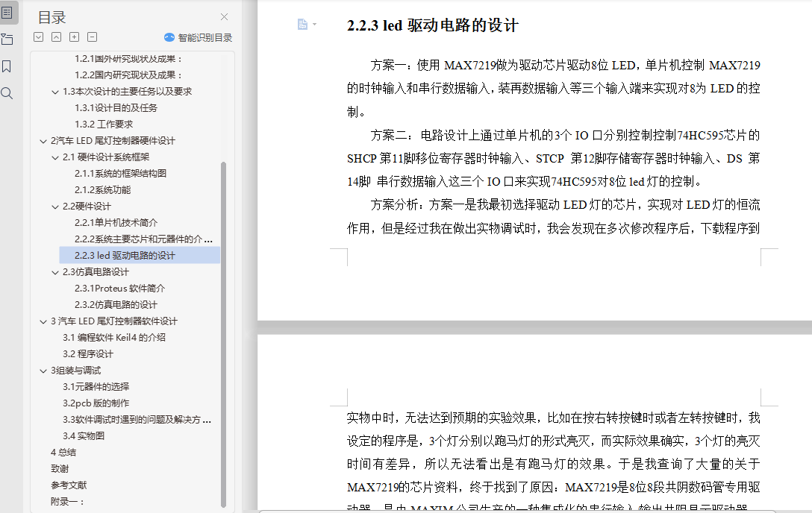This screenshot has width=812, height=513.
Task: Collapse 2.3仿真电路设计 node
Action: point(55,273)
